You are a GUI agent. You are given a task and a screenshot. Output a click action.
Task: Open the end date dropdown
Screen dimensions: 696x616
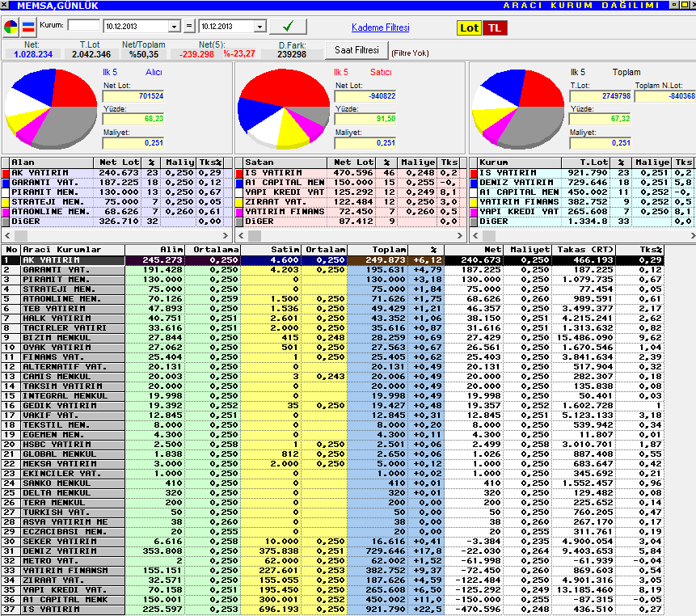260,27
